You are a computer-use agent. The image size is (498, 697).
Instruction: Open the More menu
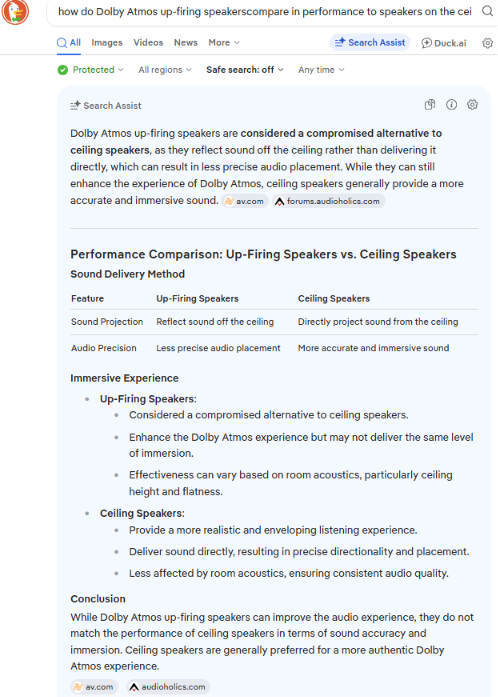(224, 43)
